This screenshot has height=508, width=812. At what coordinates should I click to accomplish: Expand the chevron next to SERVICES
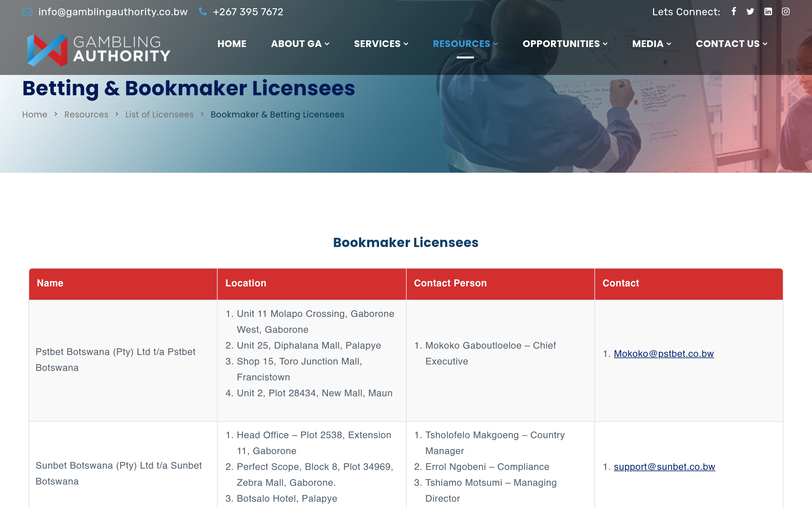tap(406, 44)
